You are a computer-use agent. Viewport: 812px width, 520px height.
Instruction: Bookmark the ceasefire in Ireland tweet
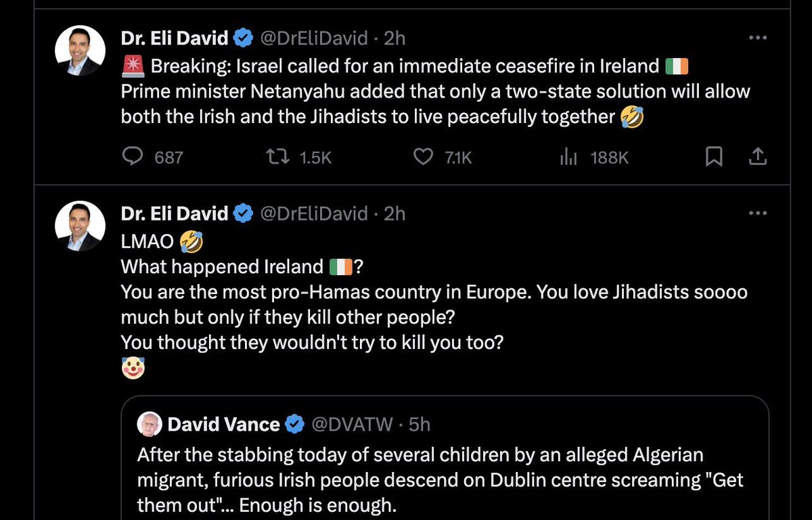click(x=714, y=157)
